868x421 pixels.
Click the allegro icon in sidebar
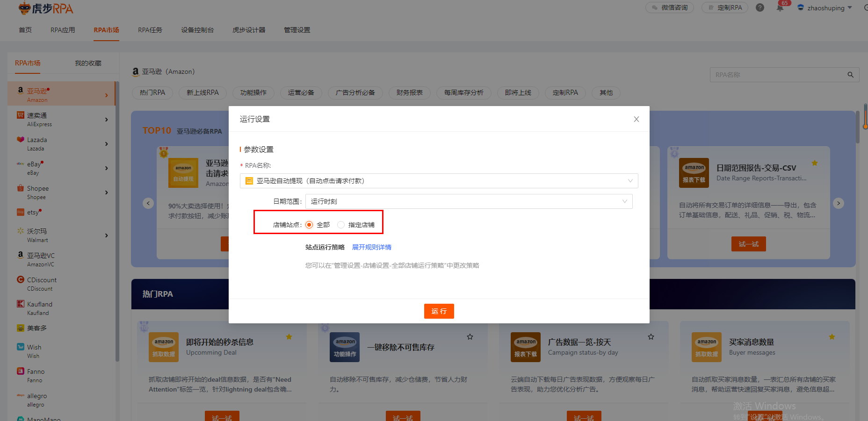21,395
